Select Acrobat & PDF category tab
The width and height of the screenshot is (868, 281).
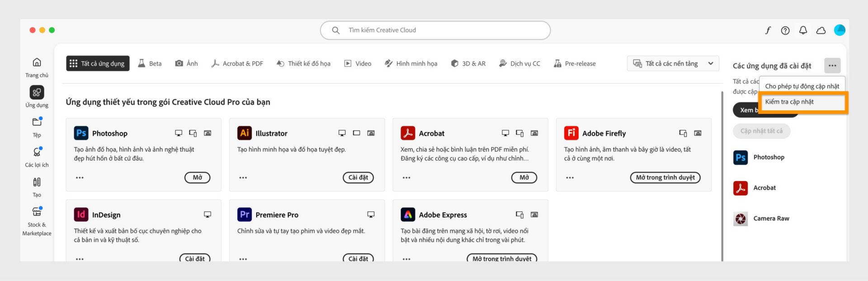click(x=237, y=63)
